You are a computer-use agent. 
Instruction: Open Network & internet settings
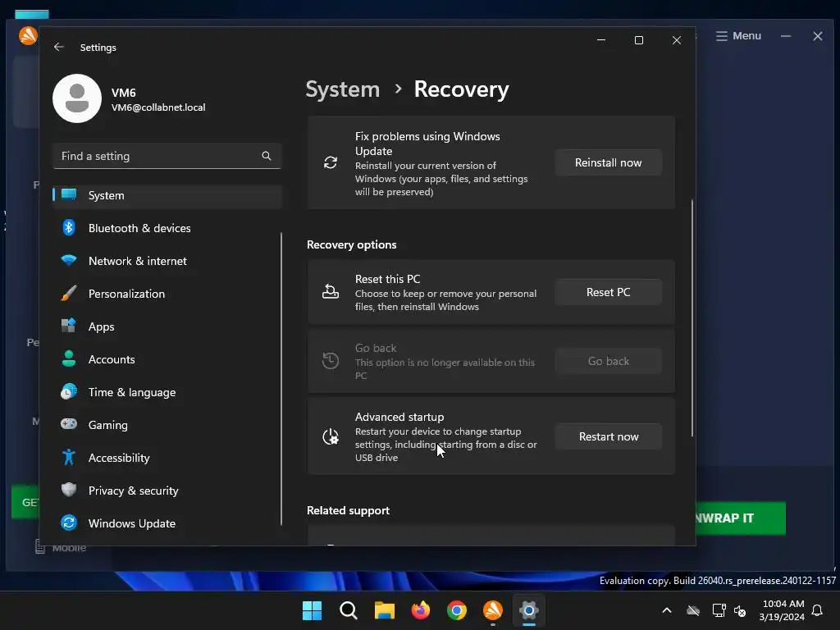(167, 261)
